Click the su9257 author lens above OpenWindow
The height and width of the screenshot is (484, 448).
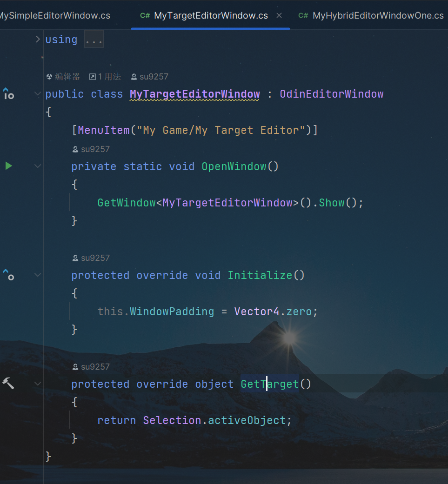91,149
